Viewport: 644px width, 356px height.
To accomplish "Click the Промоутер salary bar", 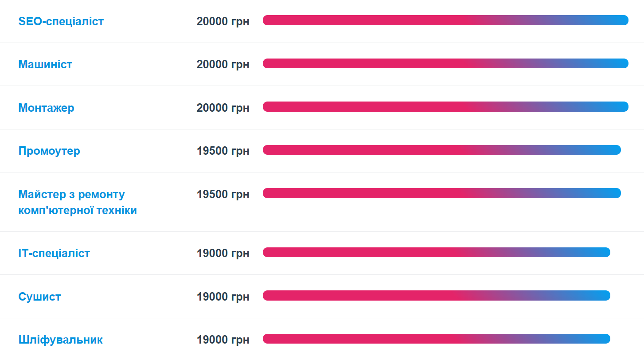I will [442, 150].
